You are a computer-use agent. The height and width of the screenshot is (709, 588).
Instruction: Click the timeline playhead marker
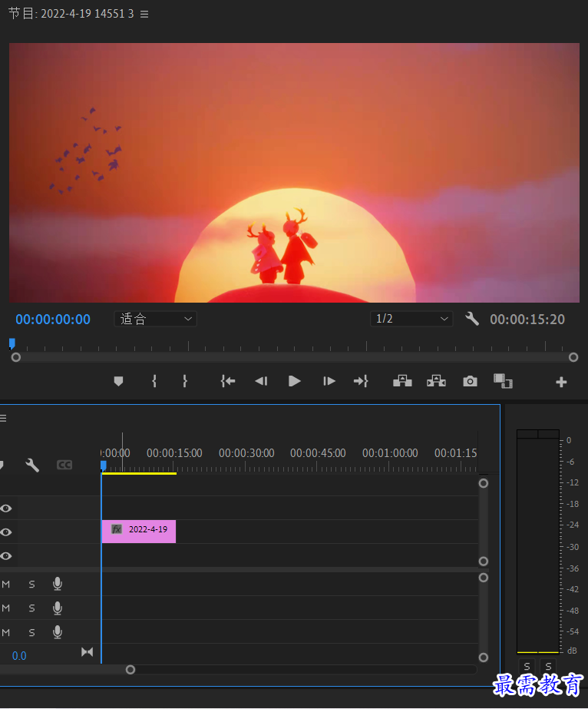104,465
